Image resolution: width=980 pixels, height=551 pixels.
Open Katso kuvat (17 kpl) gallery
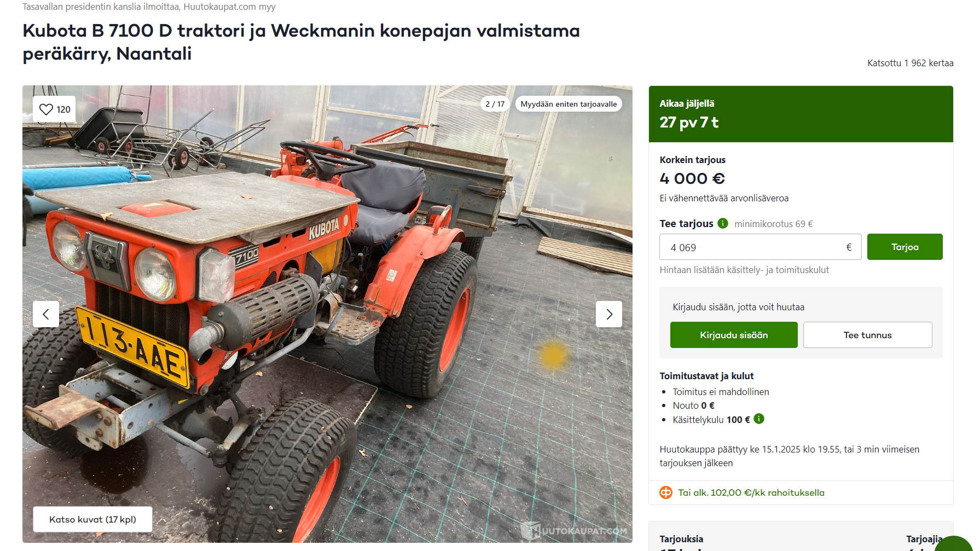click(92, 519)
